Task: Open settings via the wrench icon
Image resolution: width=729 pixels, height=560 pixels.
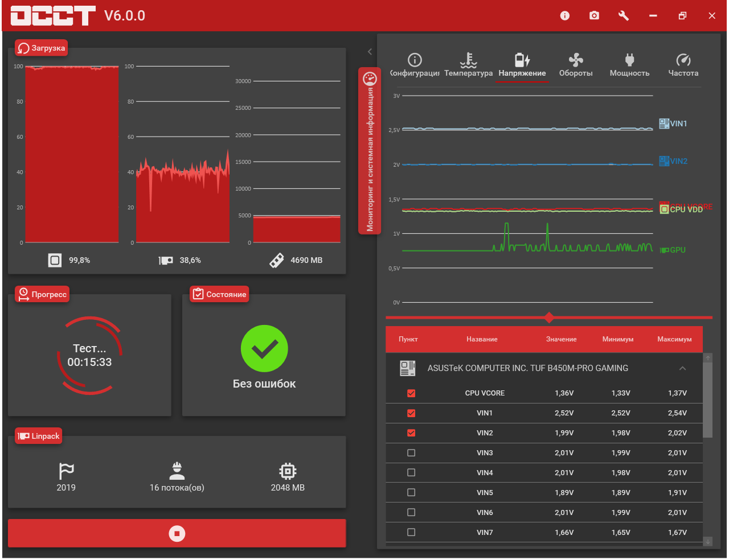Action: (624, 15)
